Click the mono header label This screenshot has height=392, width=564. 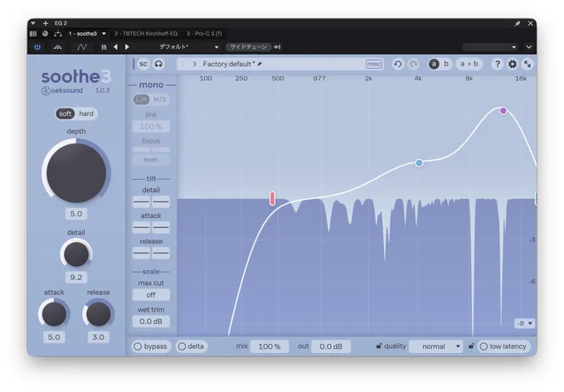click(x=151, y=85)
